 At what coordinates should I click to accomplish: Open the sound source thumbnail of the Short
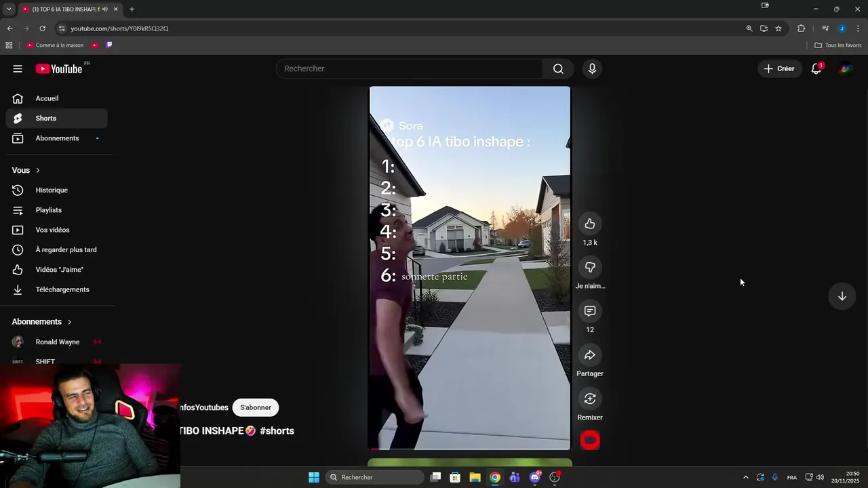pyautogui.click(x=590, y=440)
